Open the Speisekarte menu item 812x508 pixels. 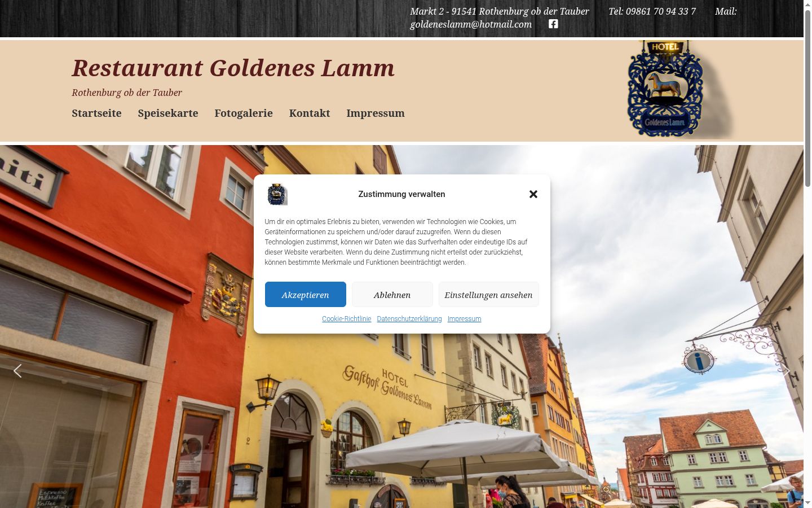168,113
